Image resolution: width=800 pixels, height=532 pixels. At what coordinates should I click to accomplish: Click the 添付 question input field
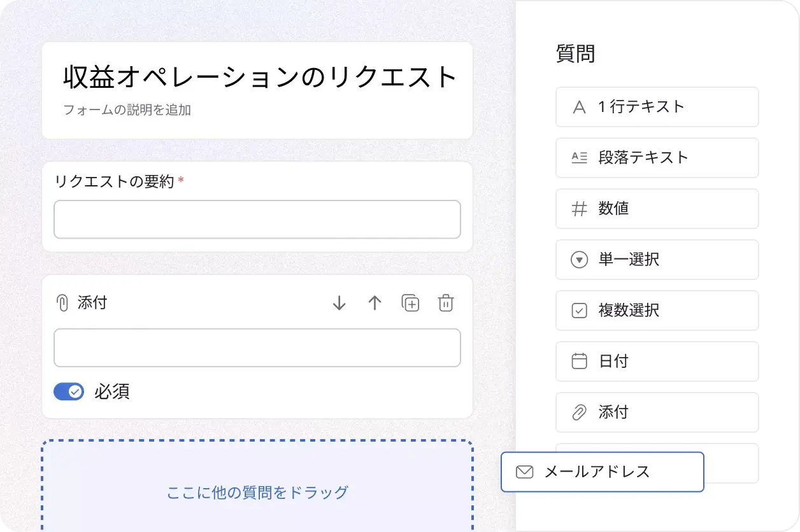click(257, 347)
